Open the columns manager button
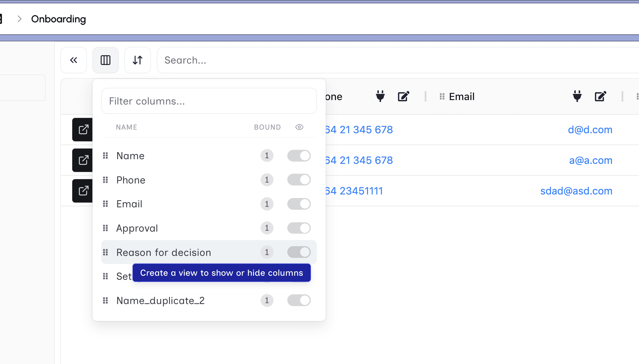639x364 pixels. [106, 60]
